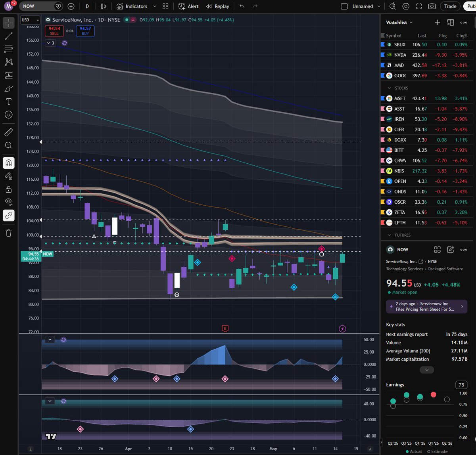The width and height of the screenshot is (476, 455).
Task: Click the 94.54 SELL button
Action: [x=54, y=31]
